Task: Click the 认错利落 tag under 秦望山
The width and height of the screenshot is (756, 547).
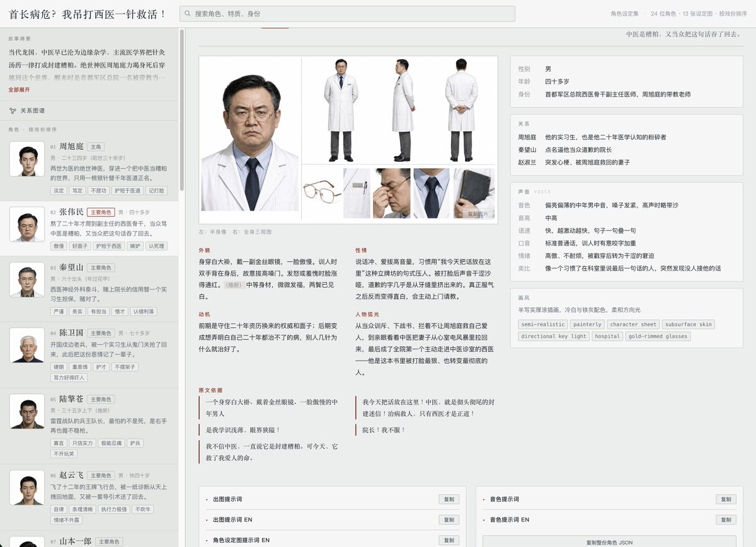Action: pos(144,312)
